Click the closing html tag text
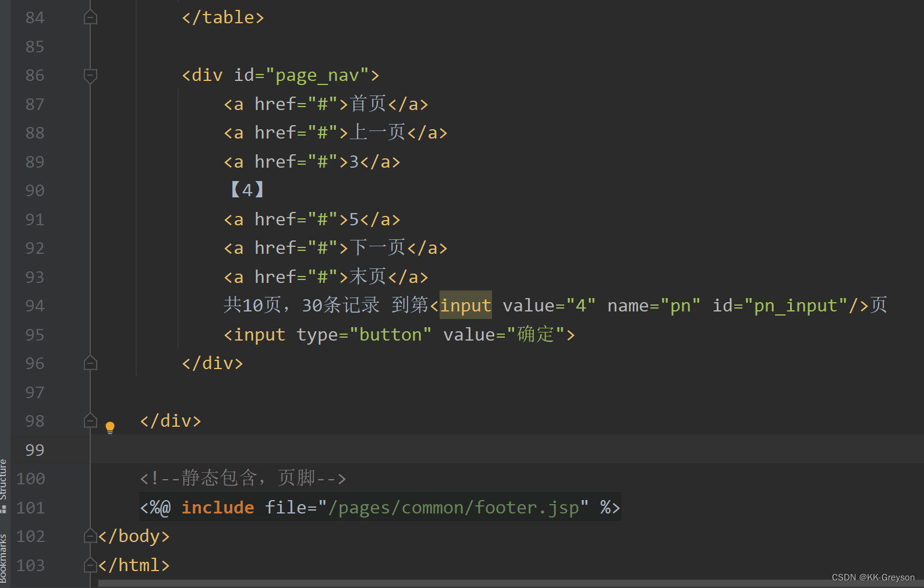This screenshot has width=924, height=588. [x=134, y=565]
